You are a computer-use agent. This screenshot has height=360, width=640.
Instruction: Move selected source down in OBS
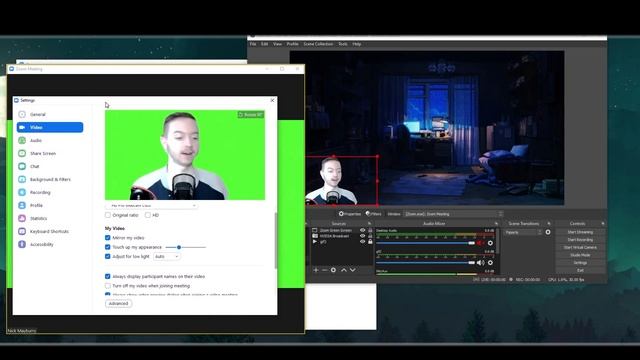353,270
